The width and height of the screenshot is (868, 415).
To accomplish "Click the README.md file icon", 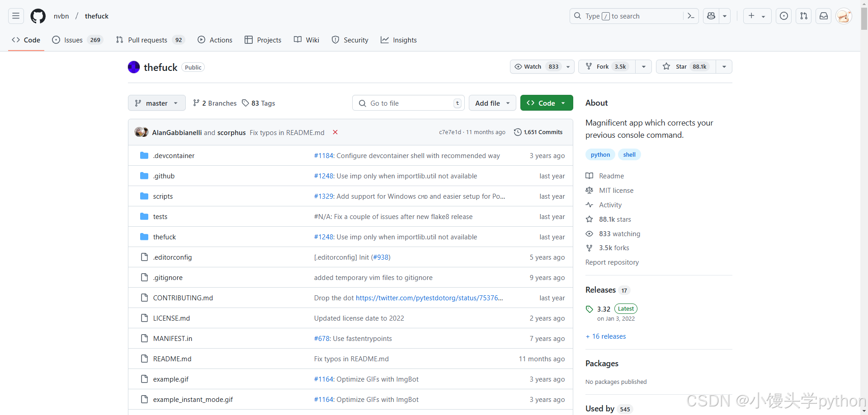I will click(x=144, y=359).
